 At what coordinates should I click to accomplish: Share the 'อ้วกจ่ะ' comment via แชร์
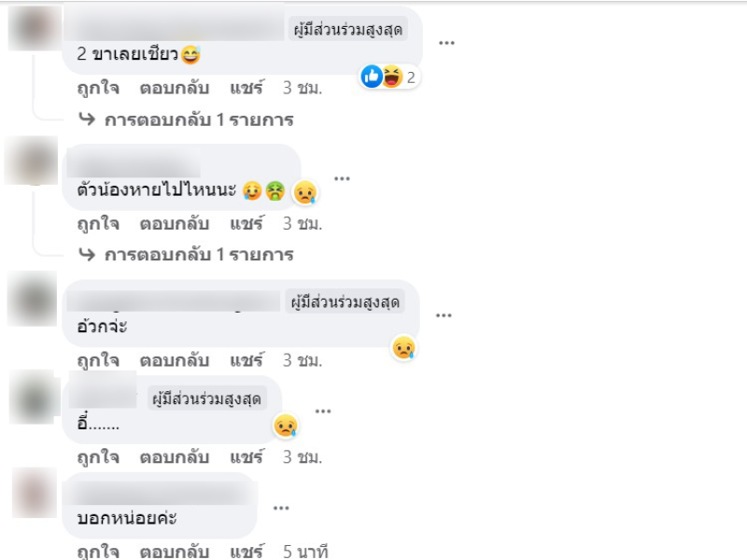(247, 360)
